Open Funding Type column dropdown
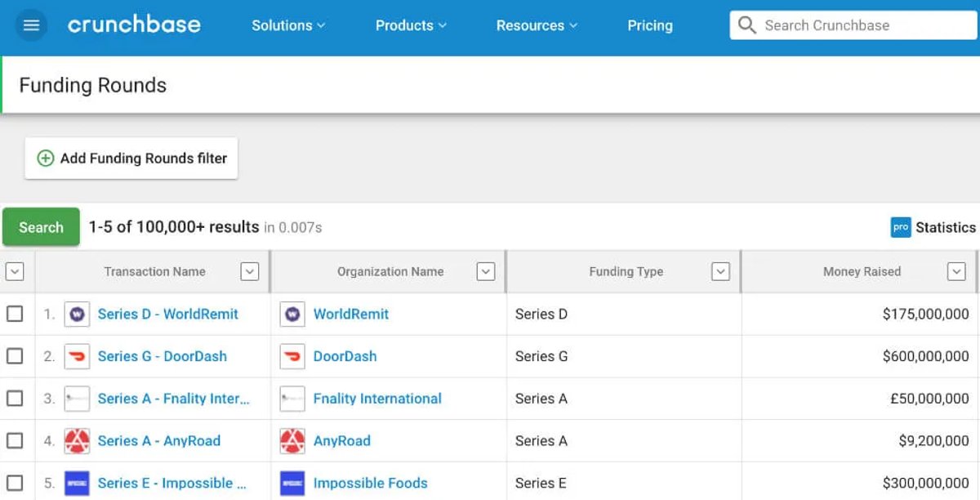Screen dimensions: 980x500 click(x=720, y=271)
